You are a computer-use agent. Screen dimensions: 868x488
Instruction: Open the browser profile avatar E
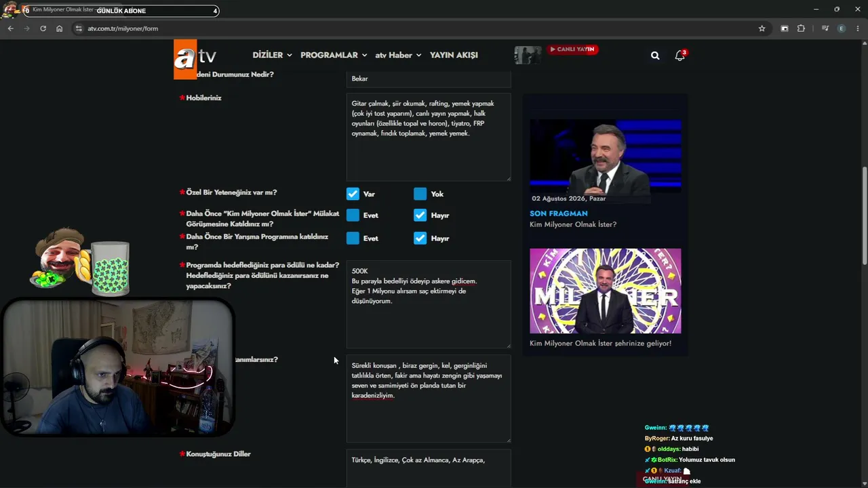842,28
